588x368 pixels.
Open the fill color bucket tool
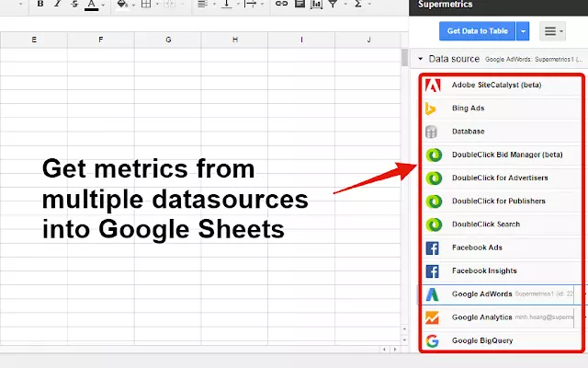coord(122,4)
